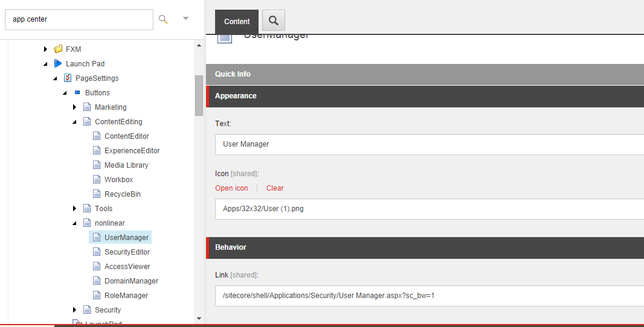644x327 pixels.
Task: Expand the FXM tree node
Action: point(45,49)
